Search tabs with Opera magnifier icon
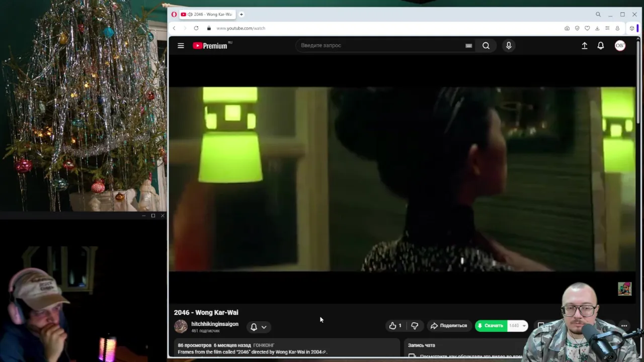Screen dimensions: 644x362 pos(598,15)
